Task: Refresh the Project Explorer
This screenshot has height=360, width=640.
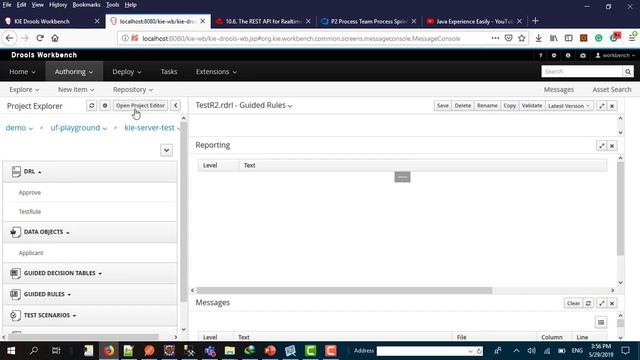Action: [x=91, y=106]
